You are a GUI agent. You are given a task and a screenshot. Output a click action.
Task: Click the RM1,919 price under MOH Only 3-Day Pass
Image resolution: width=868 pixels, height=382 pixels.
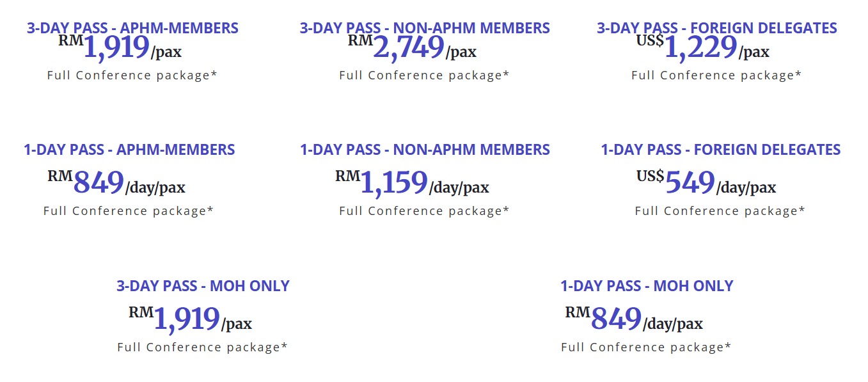point(190,320)
